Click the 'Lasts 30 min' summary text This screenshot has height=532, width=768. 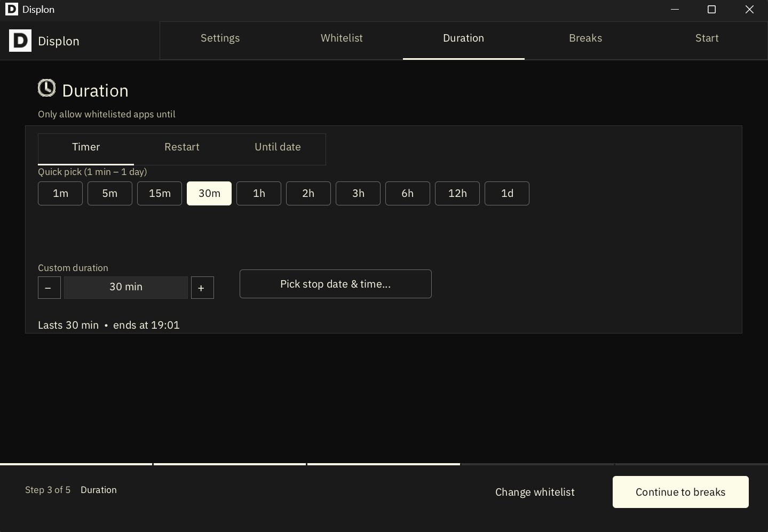point(68,325)
